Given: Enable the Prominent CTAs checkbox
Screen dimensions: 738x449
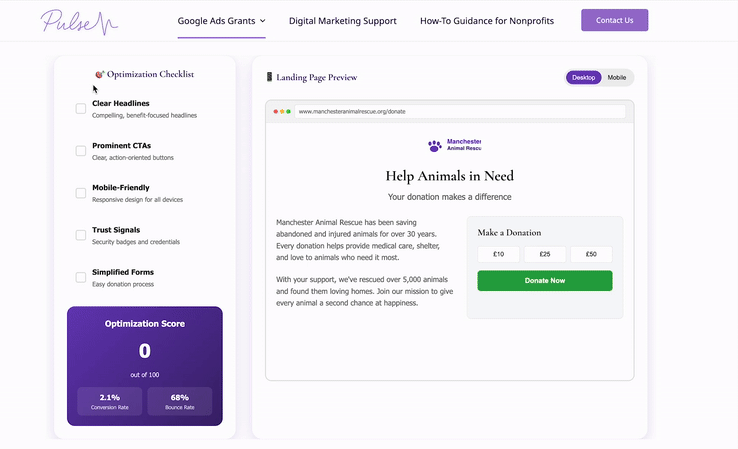Looking at the screenshot, I should click(x=81, y=151).
